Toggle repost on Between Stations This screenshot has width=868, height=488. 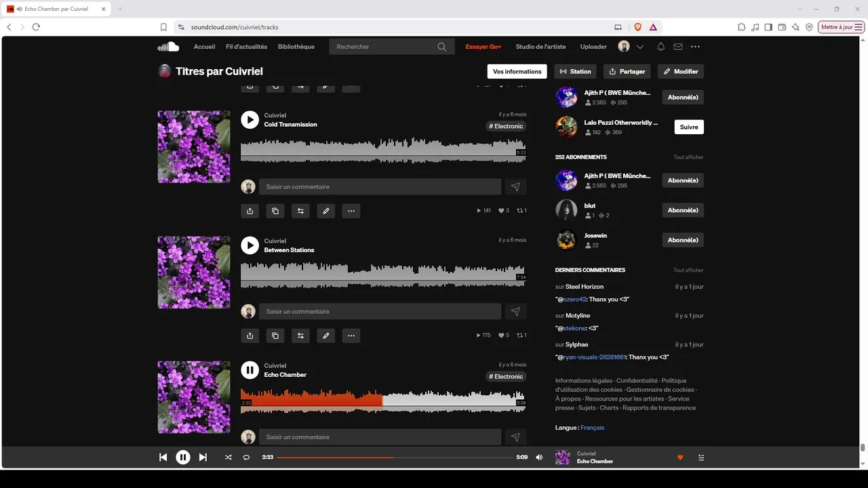click(x=300, y=335)
